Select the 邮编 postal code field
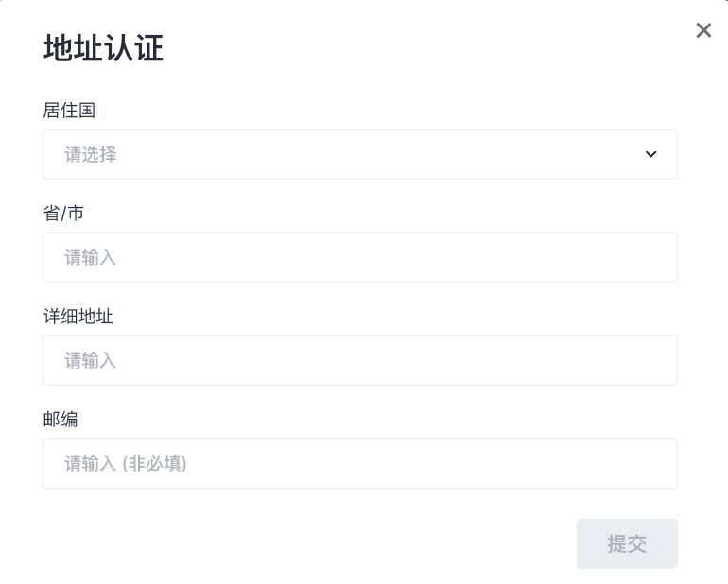 tap(359, 463)
